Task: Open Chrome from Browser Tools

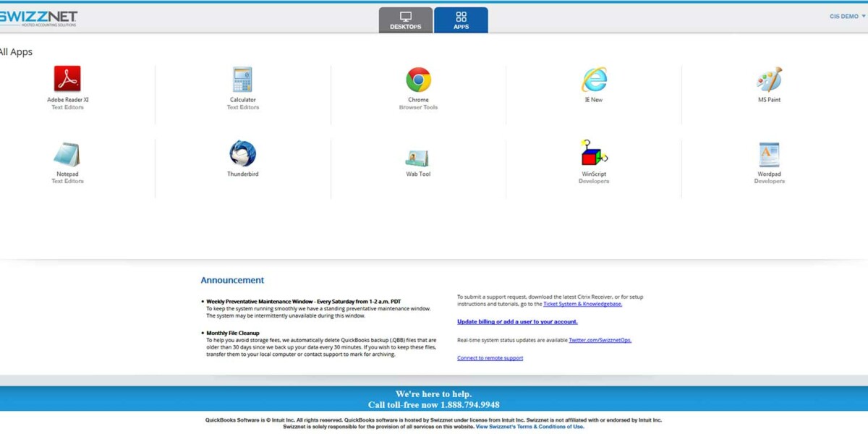Action: (x=418, y=80)
